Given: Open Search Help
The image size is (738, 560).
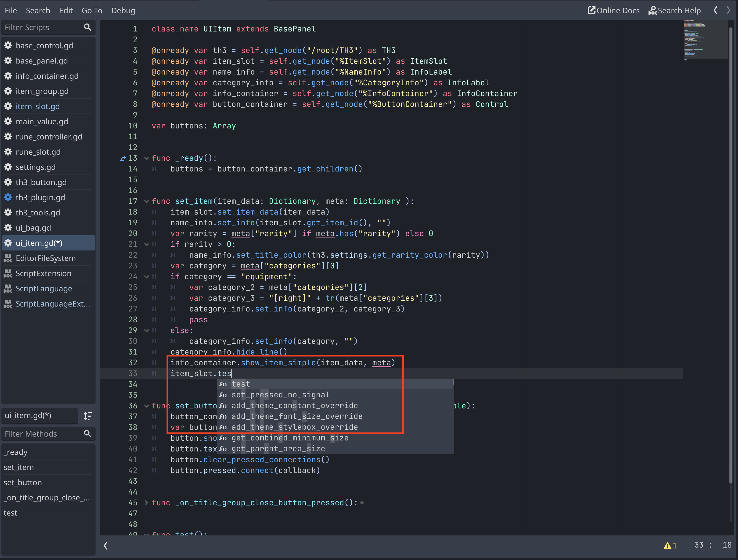Looking at the screenshot, I should pos(674,10).
